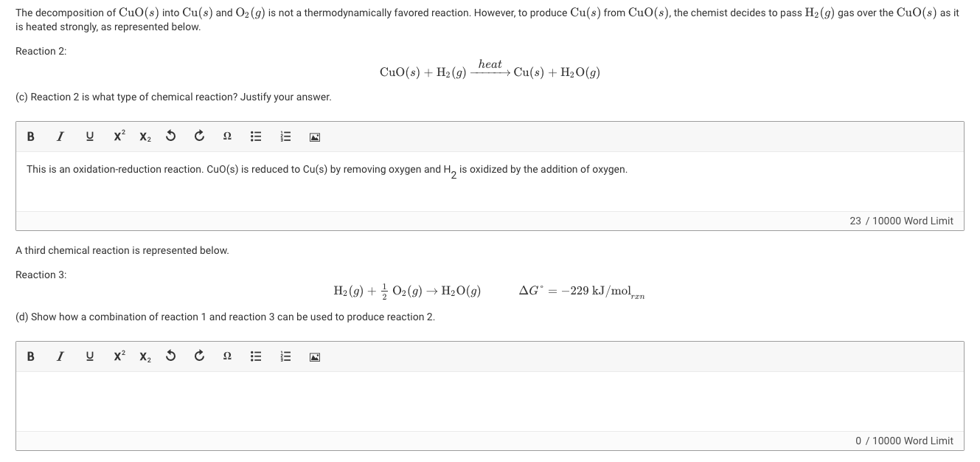Undo the last change in the part (d) editor
This screenshot has width=980, height=462.
[x=171, y=356]
